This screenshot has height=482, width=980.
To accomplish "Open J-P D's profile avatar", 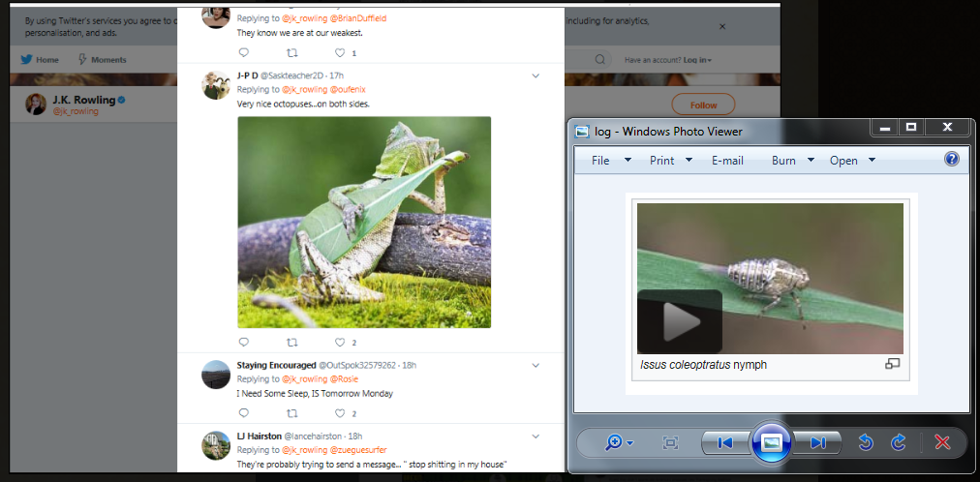I will 216,85.
